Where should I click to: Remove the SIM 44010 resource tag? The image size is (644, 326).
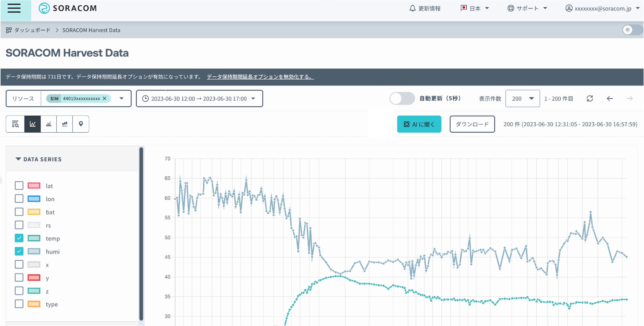pos(105,98)
